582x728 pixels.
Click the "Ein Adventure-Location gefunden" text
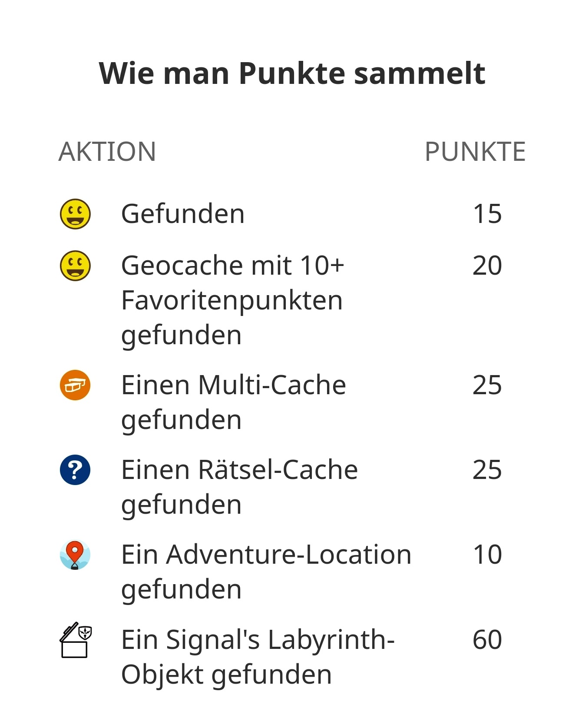coord(266,572)
